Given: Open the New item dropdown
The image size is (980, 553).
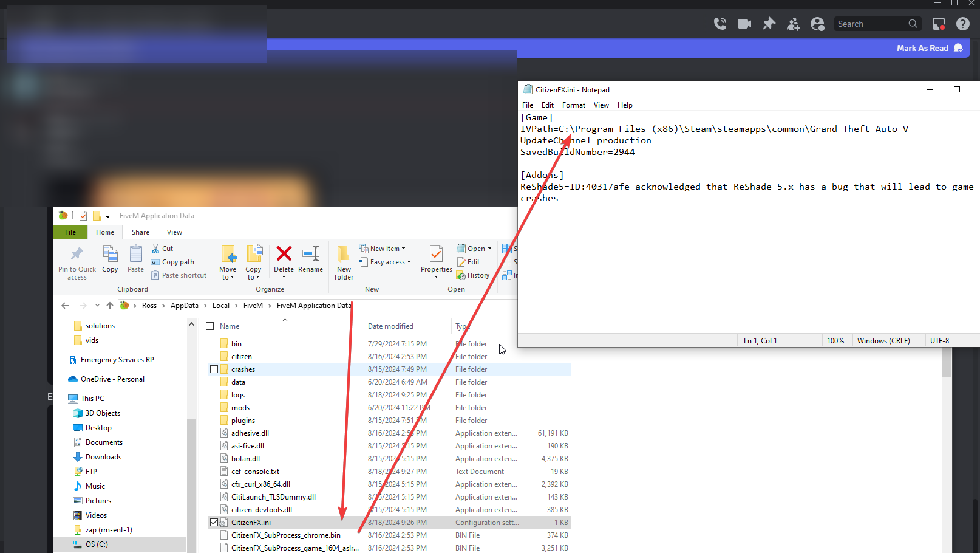Looking at the screenshot, I should 382,249.
